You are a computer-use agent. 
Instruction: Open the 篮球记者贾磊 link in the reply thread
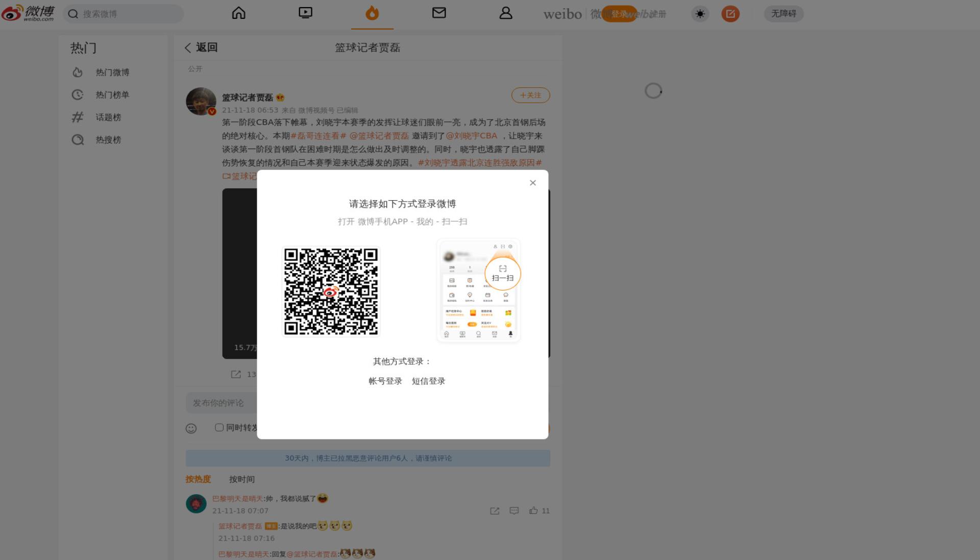240,526
